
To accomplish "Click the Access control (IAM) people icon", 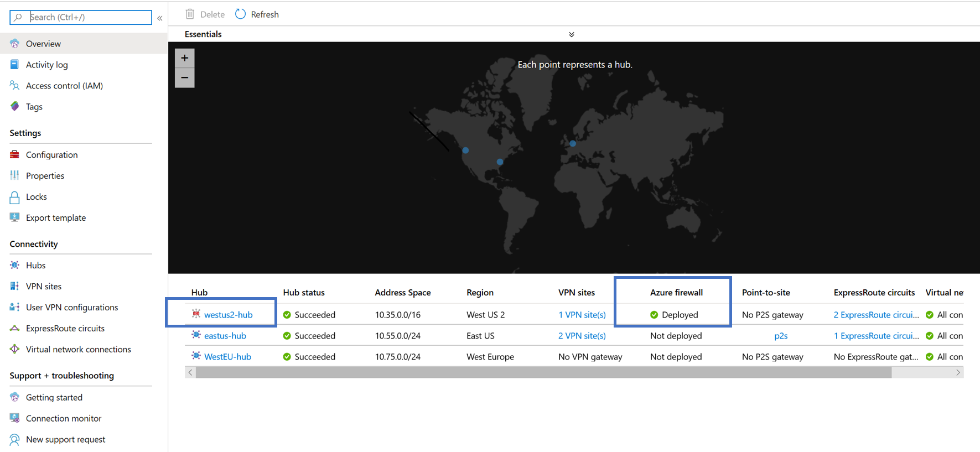I will [15, 85].
